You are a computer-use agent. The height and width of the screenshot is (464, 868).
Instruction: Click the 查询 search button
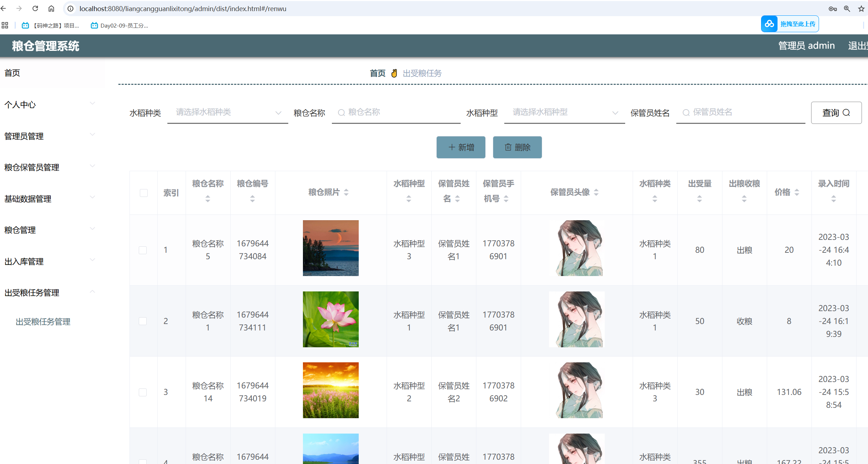tap(836, 113)
